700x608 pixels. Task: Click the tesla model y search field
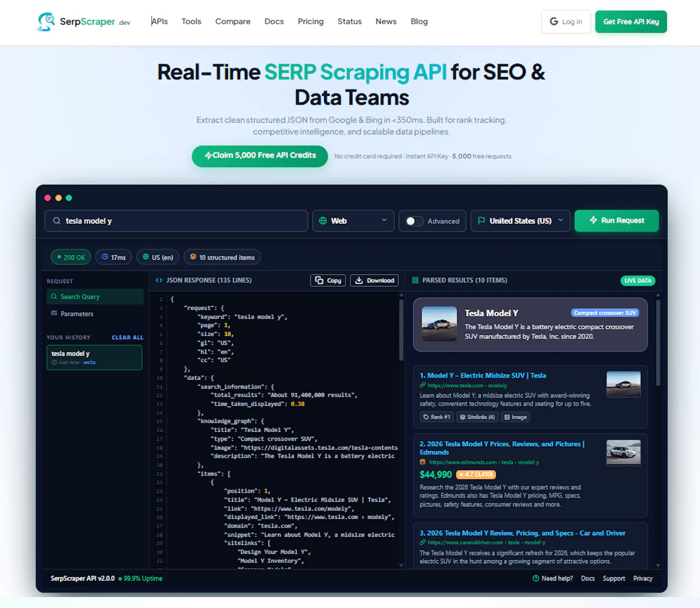176,221
